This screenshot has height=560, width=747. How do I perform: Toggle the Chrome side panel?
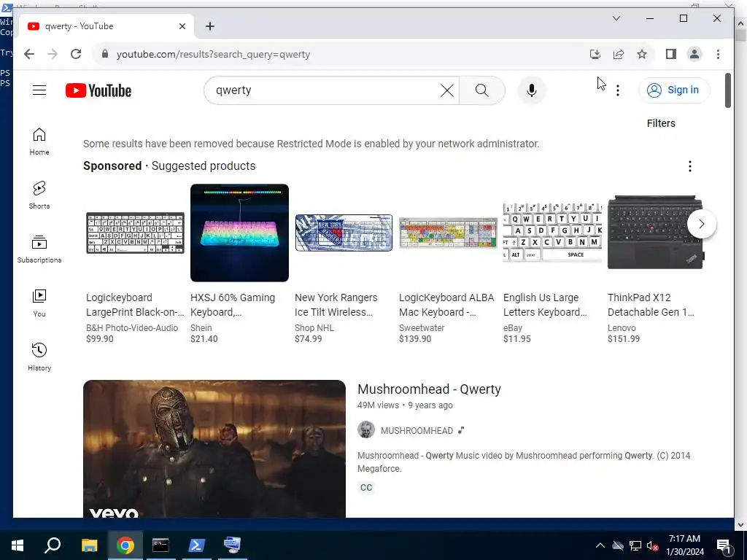pos(671,54)
